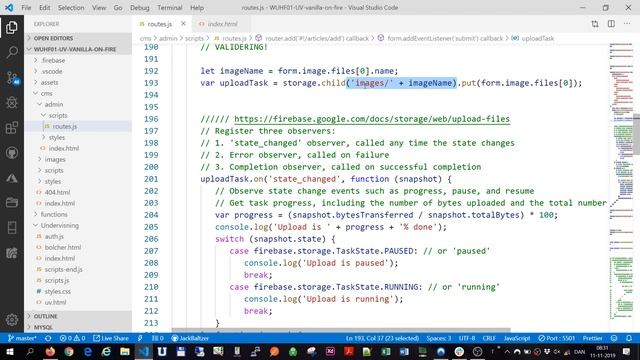This screenshot has height=360, width=640.
Task: Change language mode JavaScript
Action: tap(517, 338)
